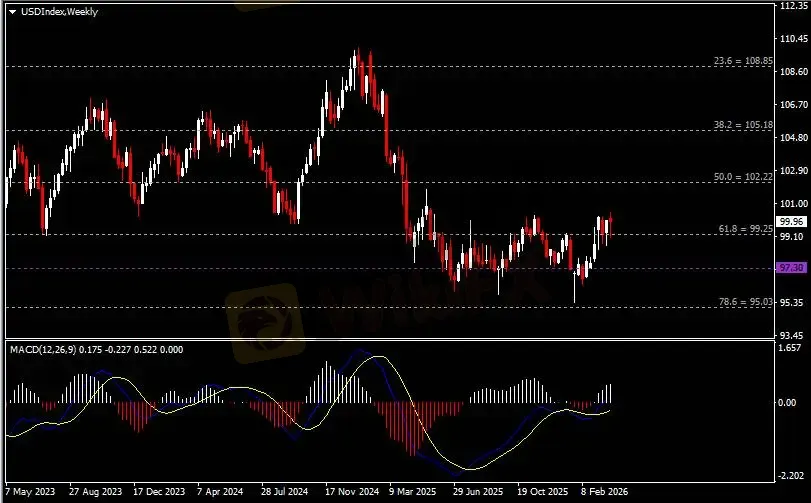Screen dimensions: 811x503
Task: Click the current price tag 99.96
Action: pos(791,222)
